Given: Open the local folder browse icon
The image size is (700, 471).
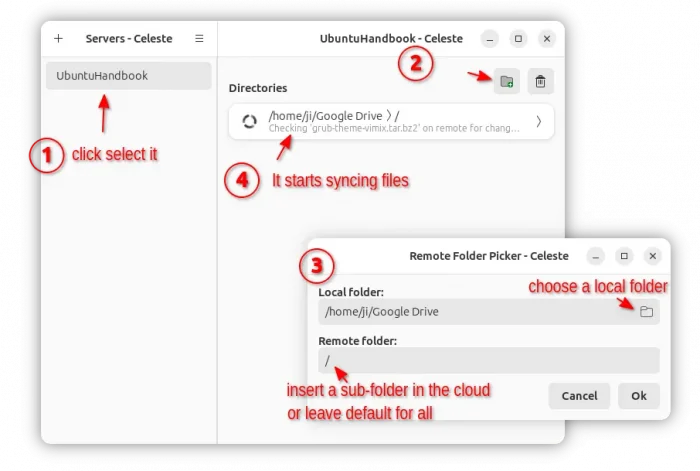Looking at the screenshot, I should point(646,312).
